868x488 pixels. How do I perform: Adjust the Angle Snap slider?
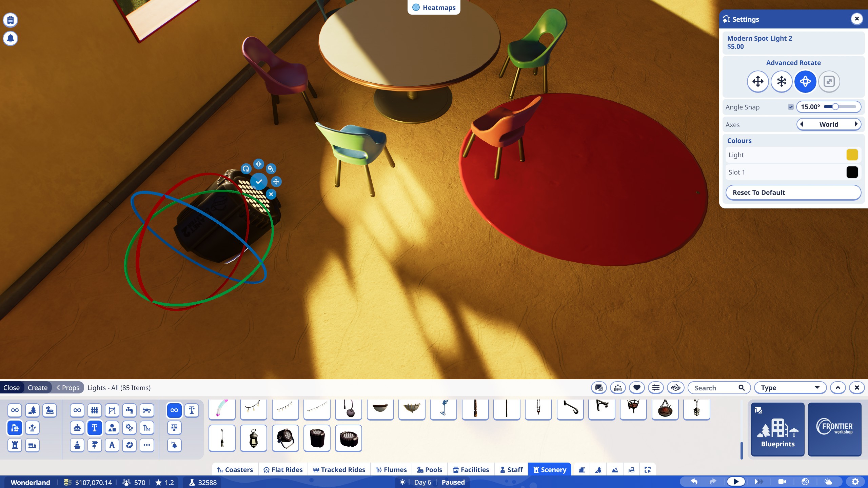coord(840,107)
